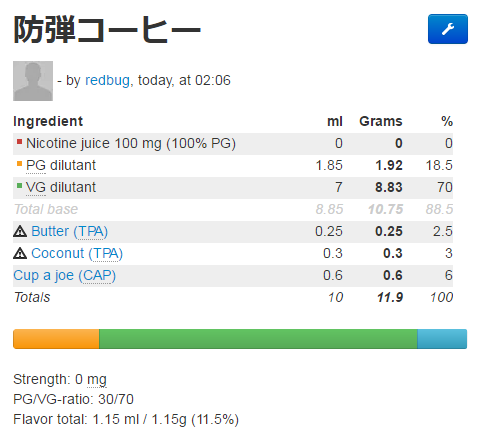Open the Butter (TPA) flavor link
This screenshot has height=430, width=483.
pos(69,231)
